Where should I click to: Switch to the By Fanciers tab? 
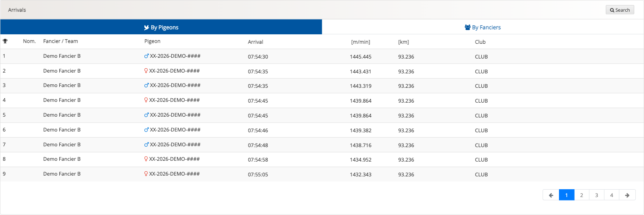[x=483, y=27]
